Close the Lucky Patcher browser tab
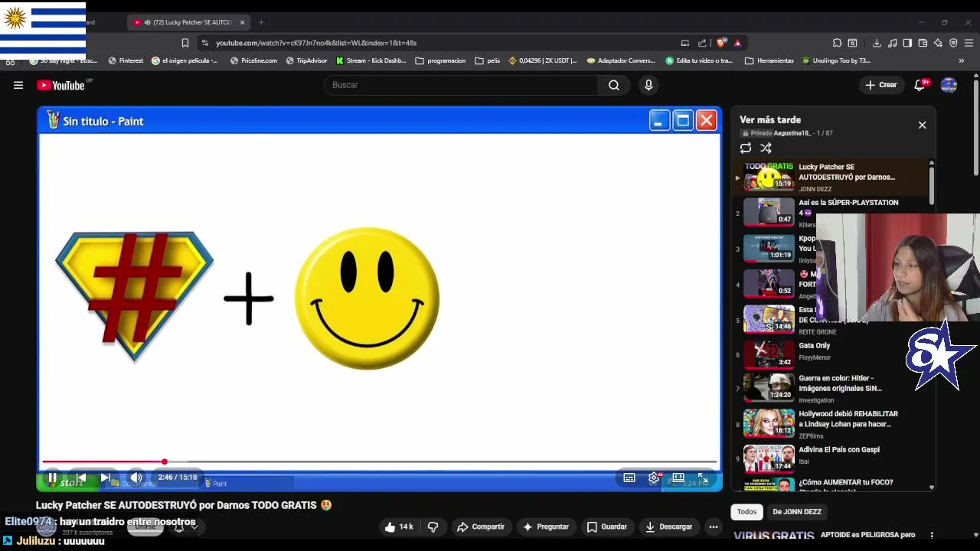This screenshot has height=551, width=980. coord(243,22)
